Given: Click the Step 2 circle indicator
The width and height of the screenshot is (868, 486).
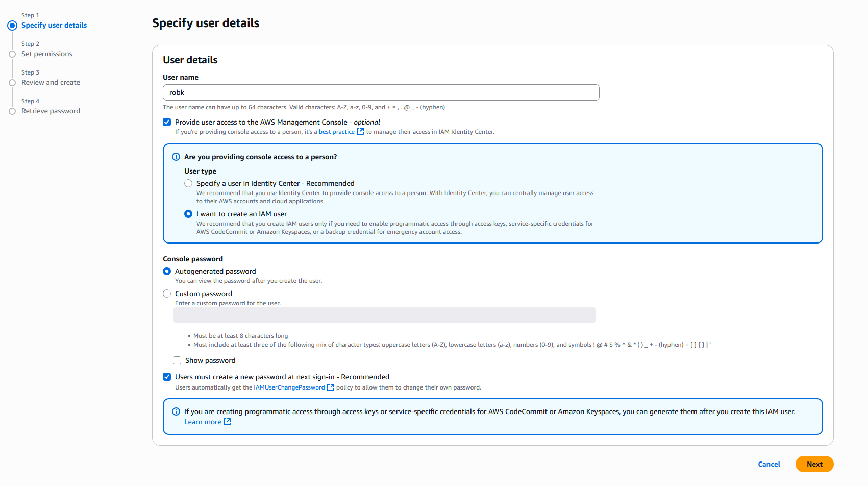Looking at the screenshot, I should 12,54.
